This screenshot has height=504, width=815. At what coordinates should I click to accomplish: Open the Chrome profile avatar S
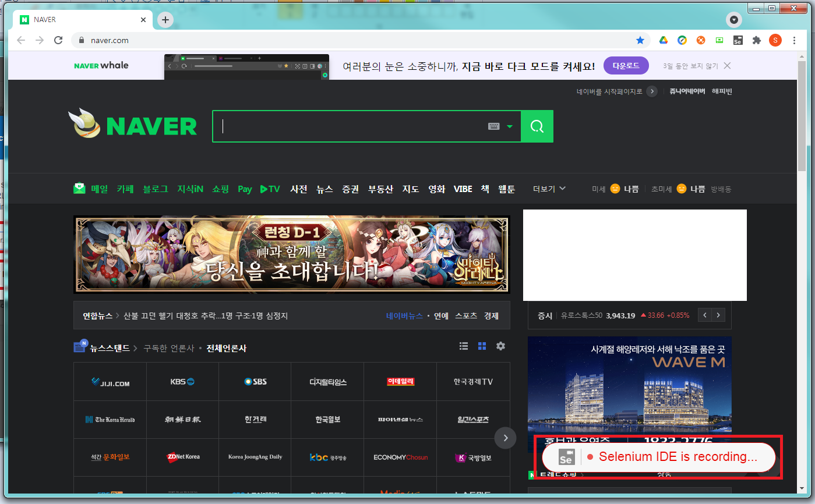[775, 40]
